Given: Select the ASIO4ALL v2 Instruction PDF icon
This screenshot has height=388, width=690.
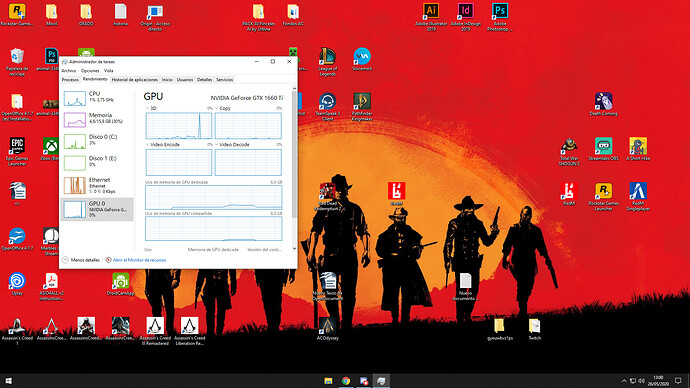Looking at the screenshot, I should (x=51, y=286).
